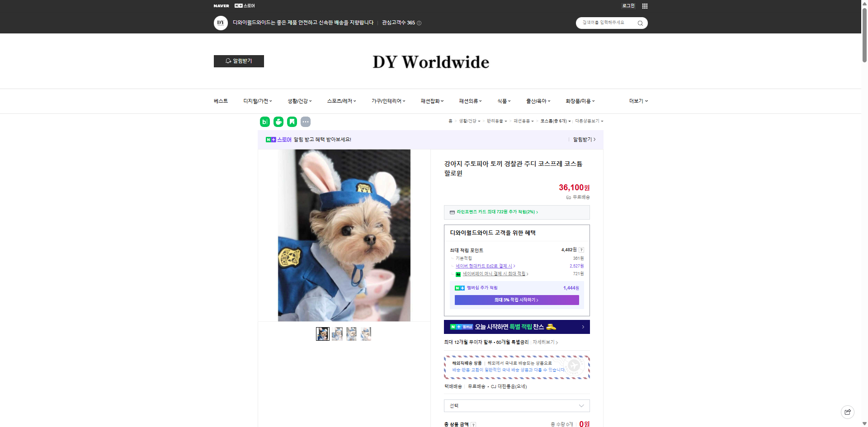Save the product with the Keep bookmark icon

[x=292, y=122]
